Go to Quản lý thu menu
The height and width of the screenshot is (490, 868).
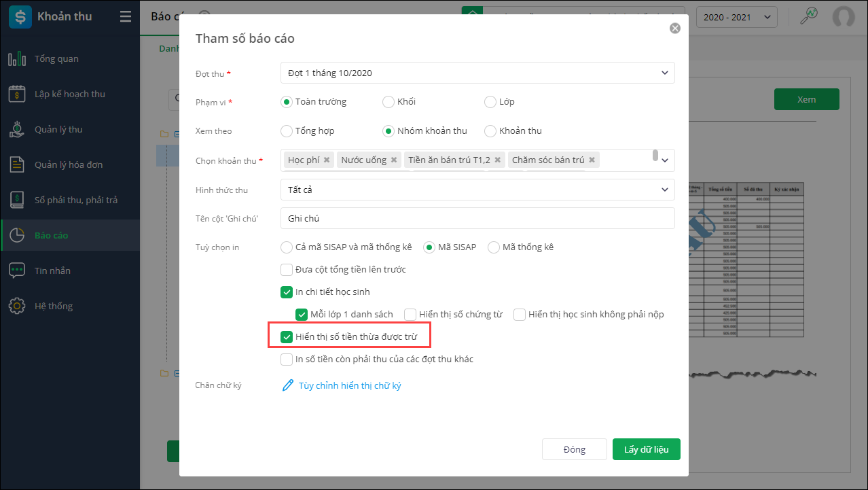pos(58,130)
